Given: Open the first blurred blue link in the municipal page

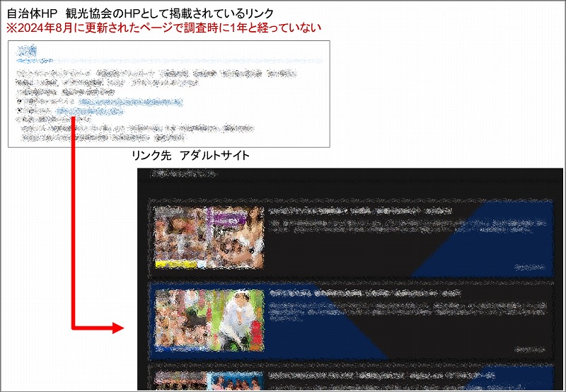Looking at the screenshot, I should [x=131, y=103].
